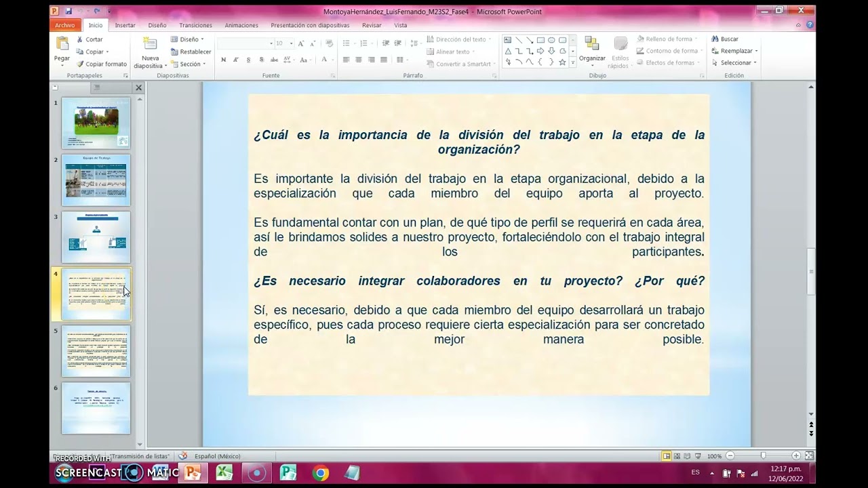Open the line spacing control
The height and width of the screenshot is (488, 868).
414,43
